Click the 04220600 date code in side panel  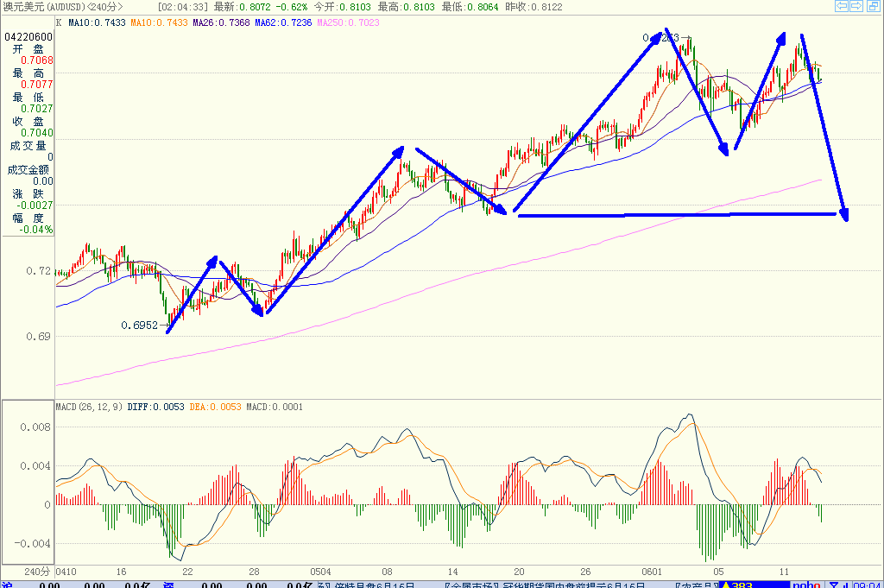point(28,37)
